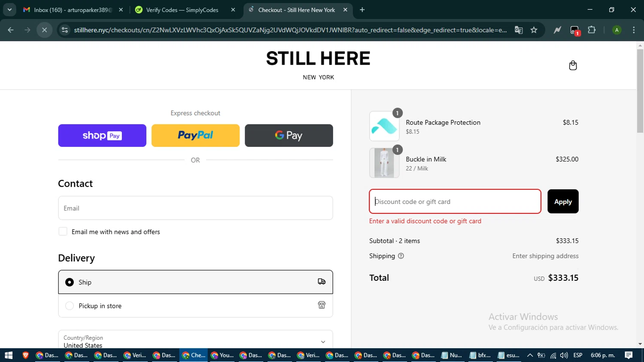Viewport: 644px width, 362px height.
Task: Click the page vertical scrollbar thumb
Action: 640,91
